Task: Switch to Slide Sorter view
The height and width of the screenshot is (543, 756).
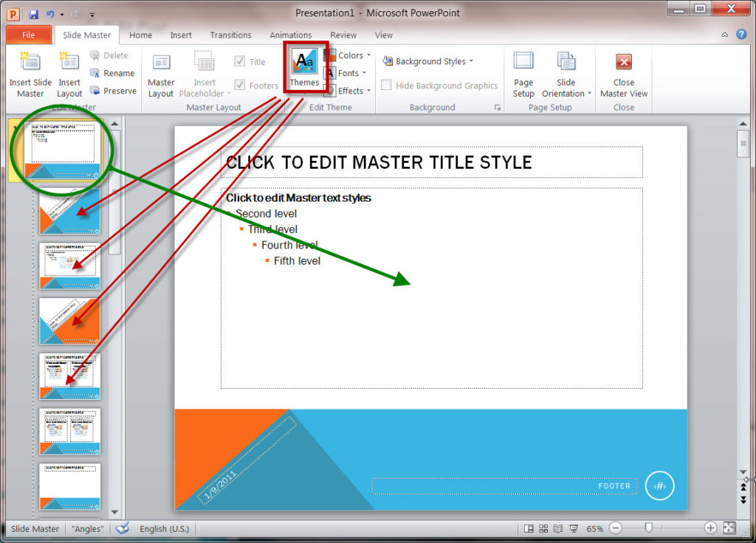Action: [543, 528]
